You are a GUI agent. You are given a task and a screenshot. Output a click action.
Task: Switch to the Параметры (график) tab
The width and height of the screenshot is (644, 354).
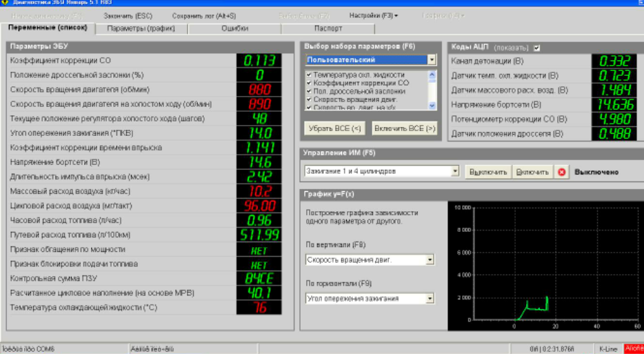[141, 28]
